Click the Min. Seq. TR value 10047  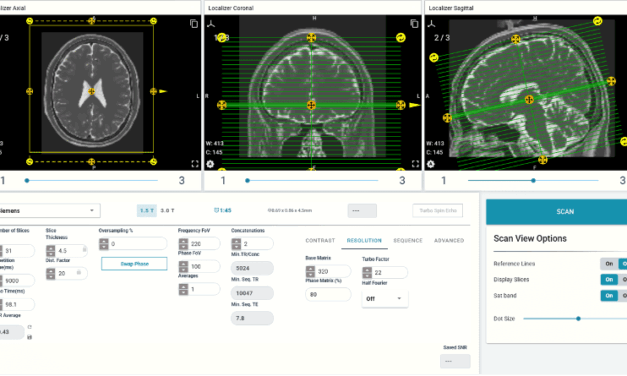pyautogui.click(x=252, y=293)
